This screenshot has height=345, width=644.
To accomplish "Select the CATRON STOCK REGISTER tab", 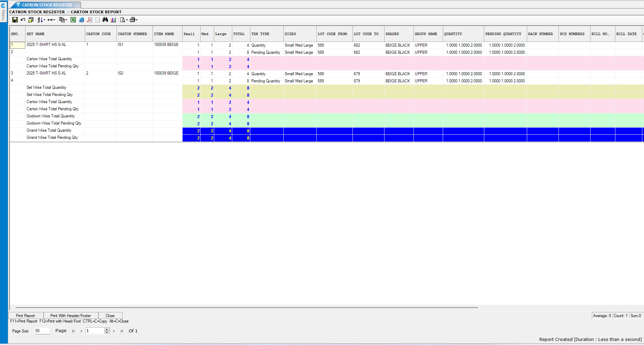I will pos(47,5).
